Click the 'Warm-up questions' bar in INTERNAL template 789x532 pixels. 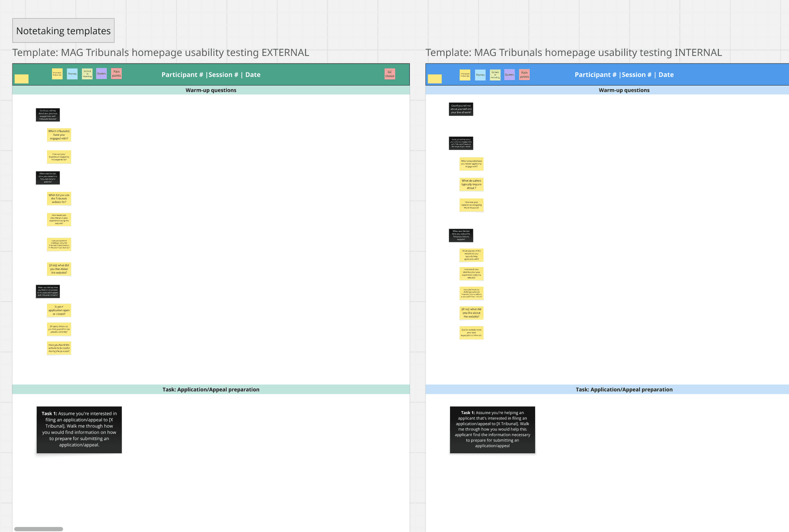tap(624, 90)
